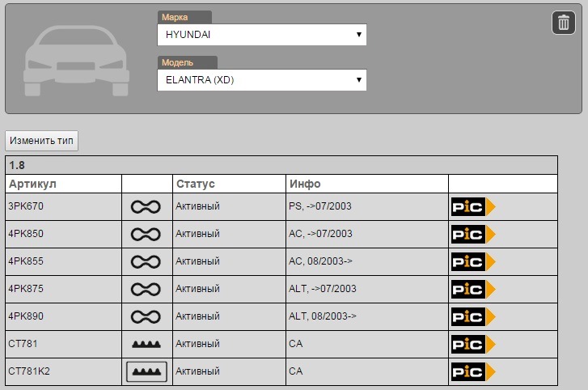Click the belt icon for 4PK875
The width and height of the screenshot is (588, 390).
(146, 289)
